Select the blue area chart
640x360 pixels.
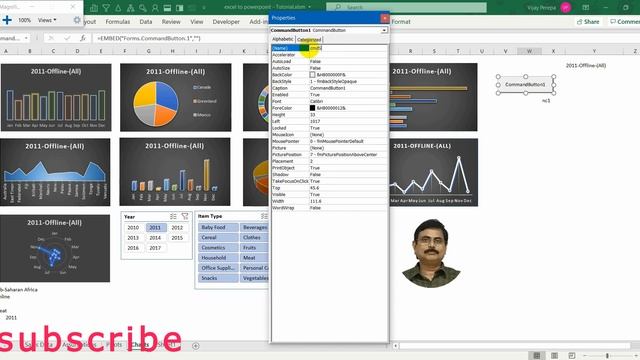click(x=55, y=172)
